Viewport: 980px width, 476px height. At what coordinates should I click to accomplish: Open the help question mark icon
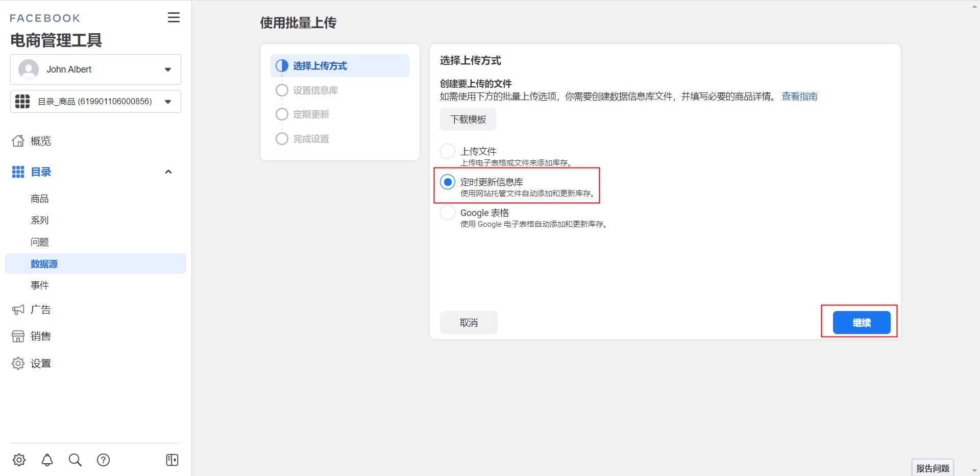(103, 460)
